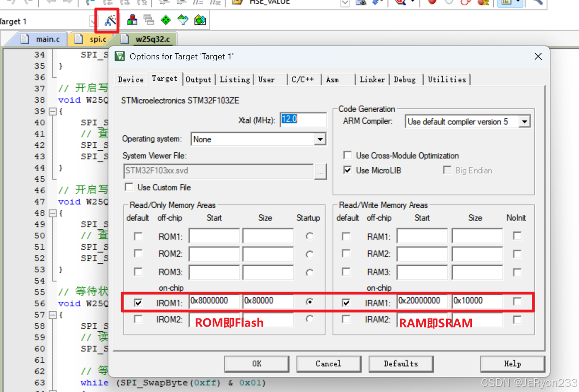The width and height of the screenshot is (579, 392).
Task: Click the Cancel button
Action: [x=329, y=364]
